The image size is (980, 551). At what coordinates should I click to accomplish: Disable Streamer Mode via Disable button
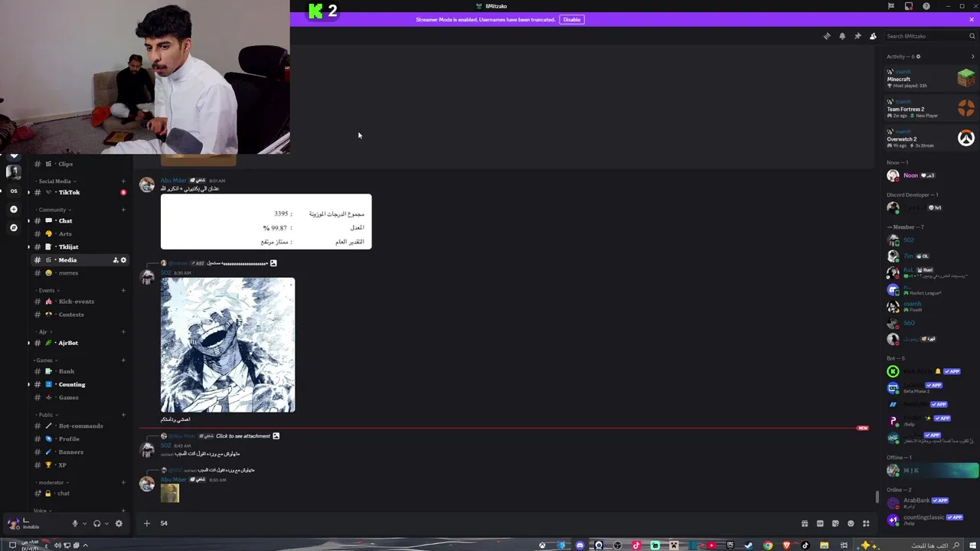click(x=572, y=19)
